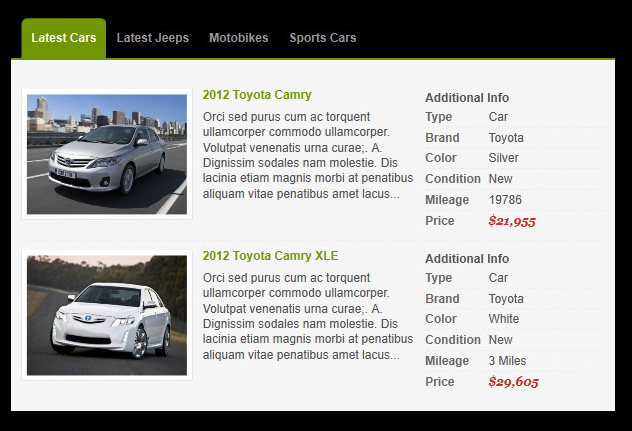Click the color value Silver
The image size is (632, 431).
click(x=503, y=158)
